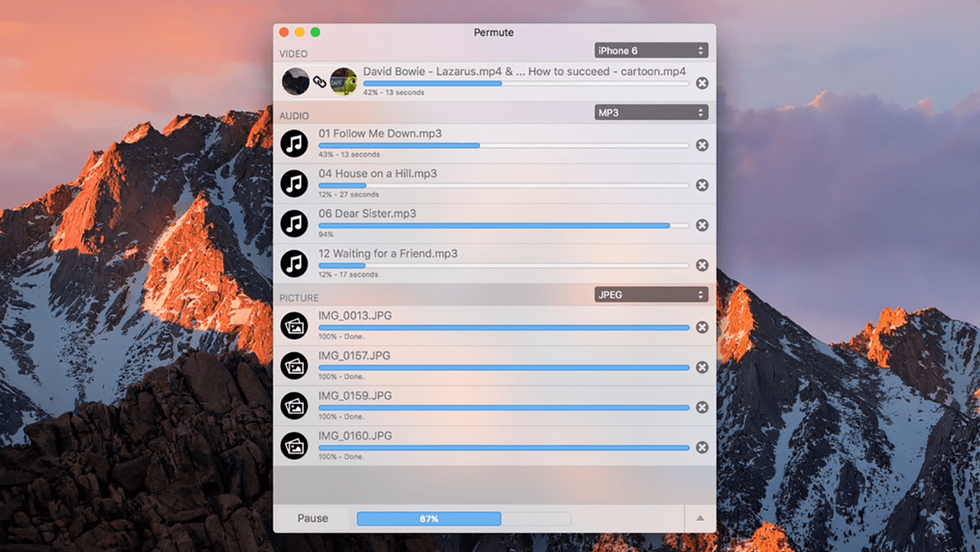Remove IMG_0159.JPG from the list
This screenshot has width=980, height=552.
click(x=702, y=407)
